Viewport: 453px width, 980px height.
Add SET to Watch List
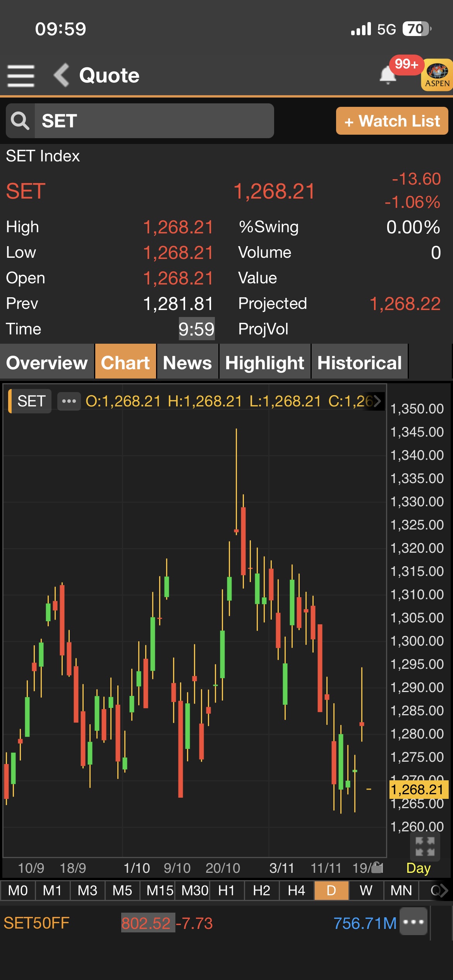coord(392,121)
